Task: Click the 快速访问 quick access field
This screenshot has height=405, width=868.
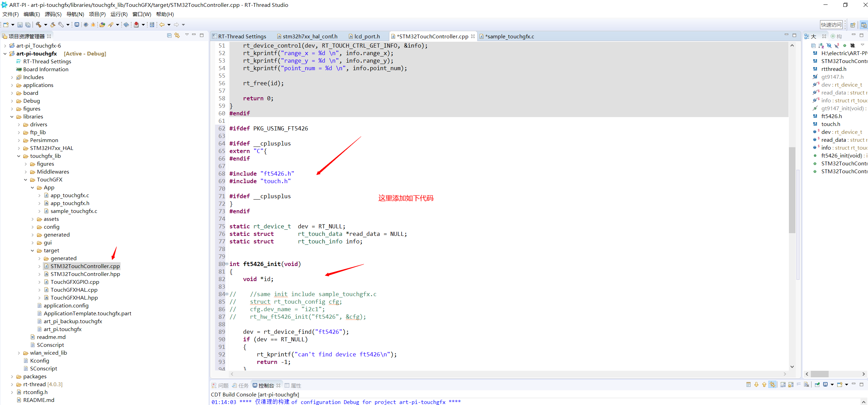Action: [831, 25]
